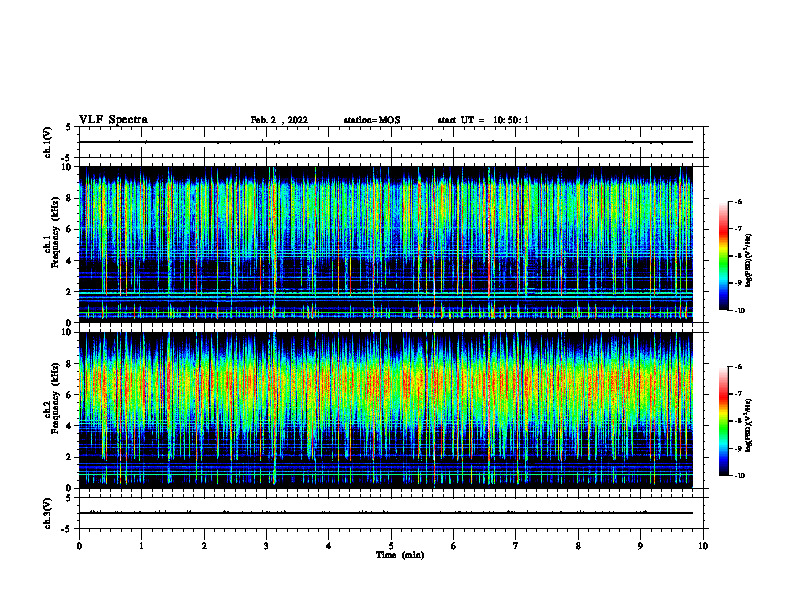Image resolution: width=792 pixels, height=612 pixels.
Task: Click the ch.1 spectrogram "8" kHz tick label
Action: click(x=69, y=198)
